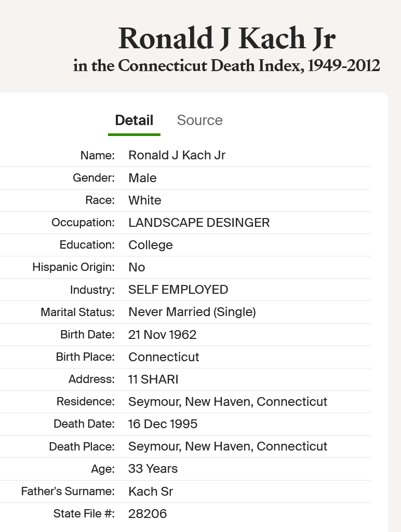Screen dimensions: 401x532
Task: Click the Education value College
Action: click(151, 245)
